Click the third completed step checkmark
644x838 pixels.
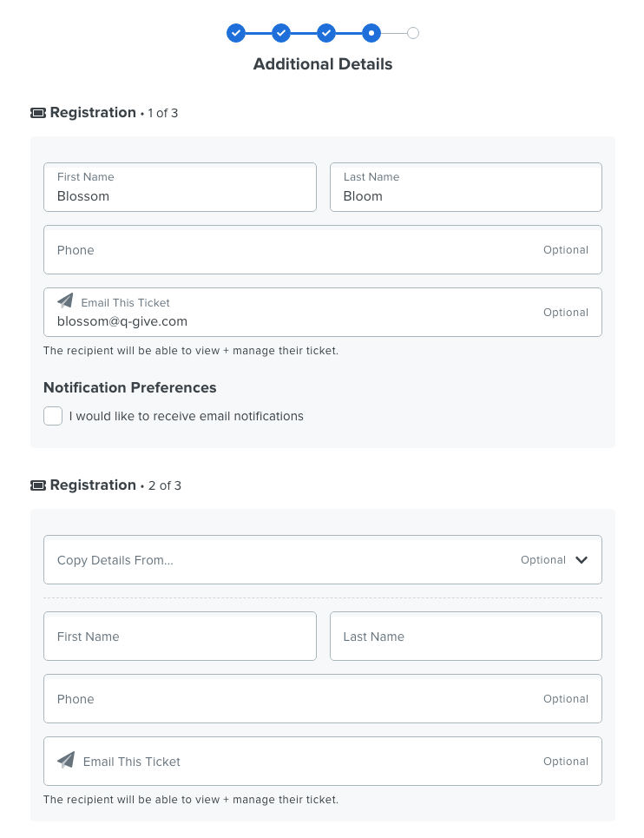326,33
